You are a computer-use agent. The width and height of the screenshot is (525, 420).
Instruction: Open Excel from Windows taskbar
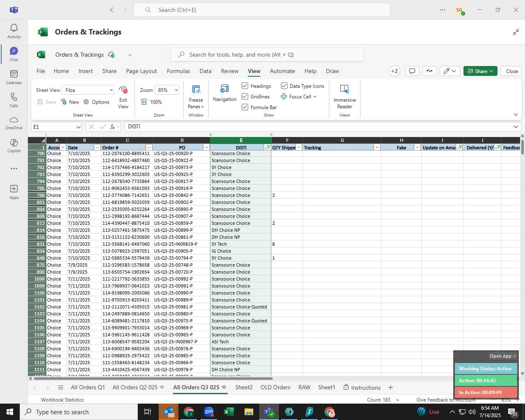(228, 412)
